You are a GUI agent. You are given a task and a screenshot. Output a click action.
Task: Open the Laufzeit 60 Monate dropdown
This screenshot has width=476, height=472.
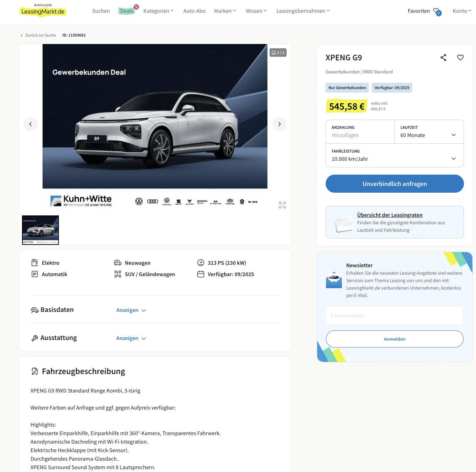point(429,132)
